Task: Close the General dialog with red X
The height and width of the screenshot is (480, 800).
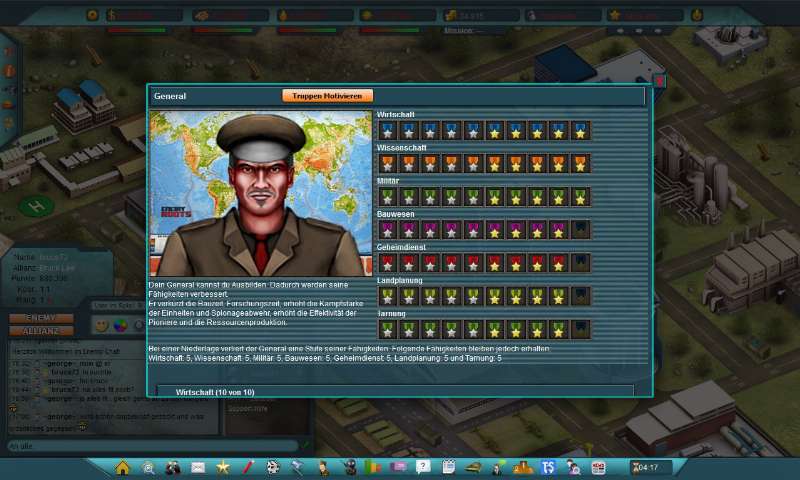Action: tap(660, 81)
